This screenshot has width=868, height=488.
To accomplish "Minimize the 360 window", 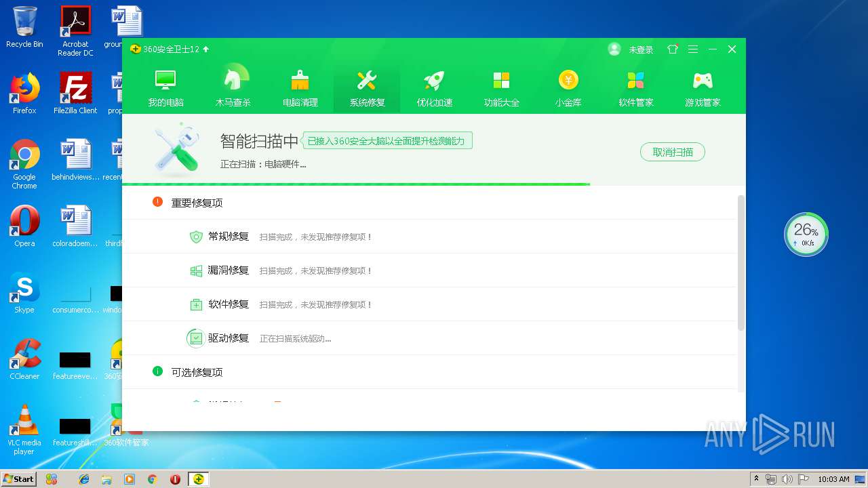I will point(713,49).
